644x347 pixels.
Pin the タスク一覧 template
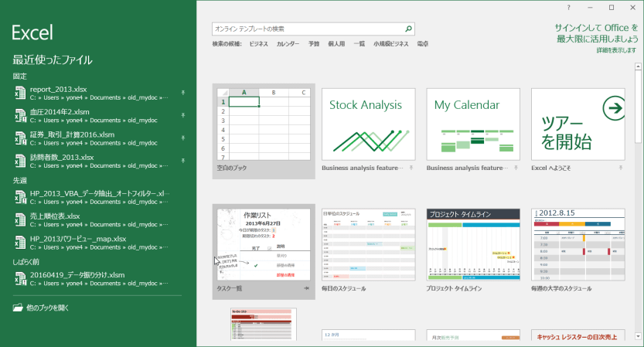307,288
